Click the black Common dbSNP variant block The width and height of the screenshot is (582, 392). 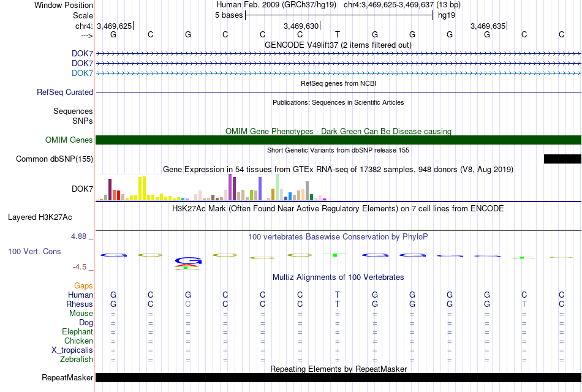coord(562,159)
